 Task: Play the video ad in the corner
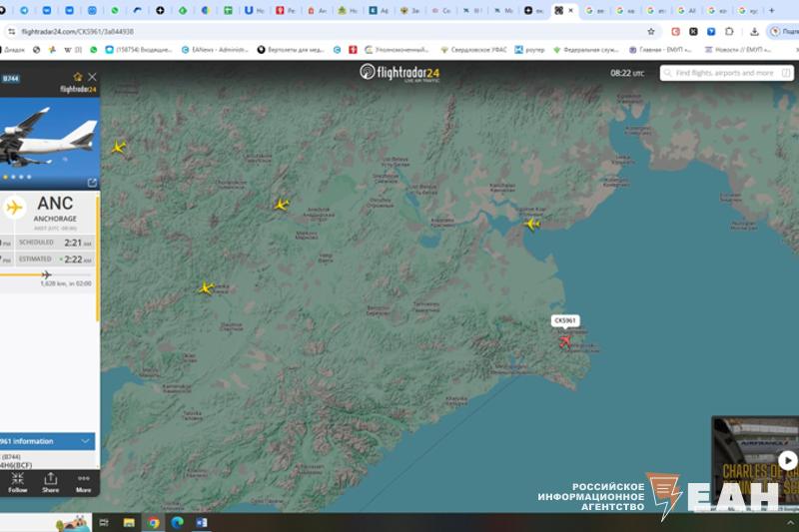[x=787, y=460]
